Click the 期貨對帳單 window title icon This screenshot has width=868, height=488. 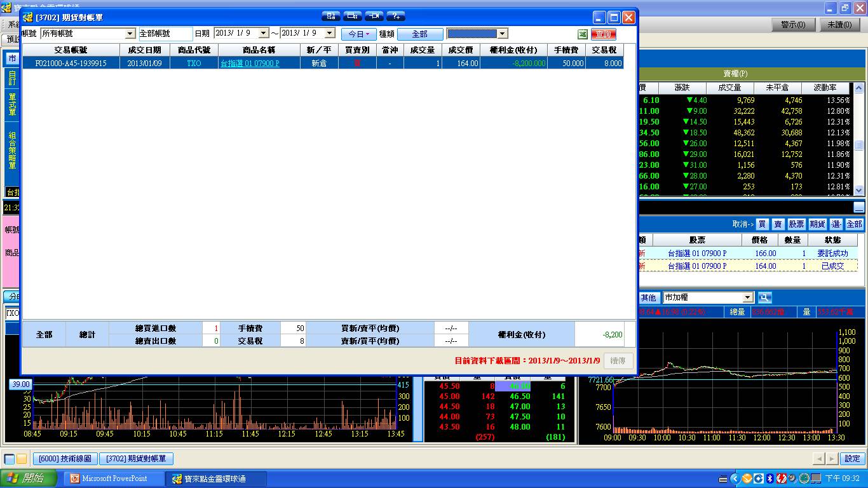pyautogui.click(x=28, y=17)
